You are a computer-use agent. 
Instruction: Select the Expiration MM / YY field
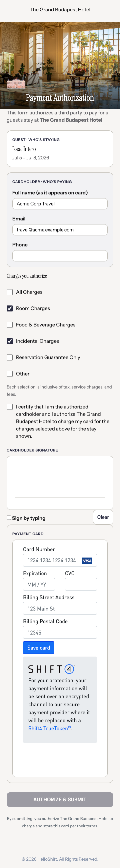39,584
